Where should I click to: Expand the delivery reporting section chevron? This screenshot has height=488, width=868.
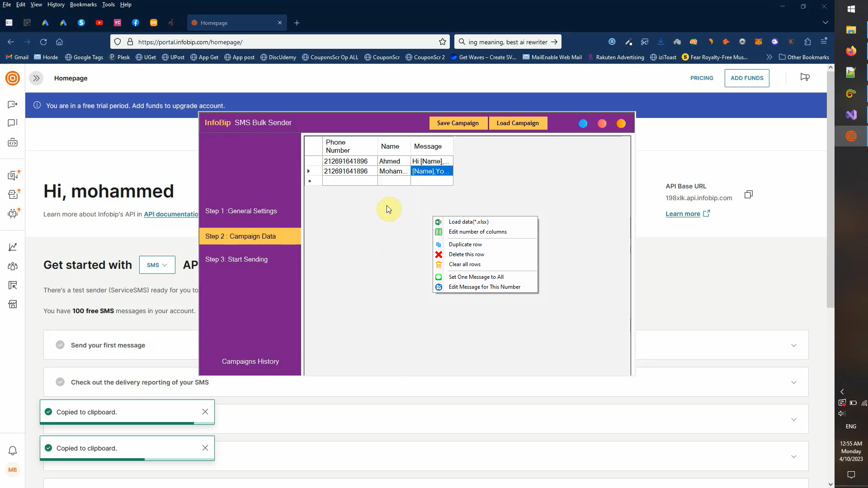click(x=793, y=383)
